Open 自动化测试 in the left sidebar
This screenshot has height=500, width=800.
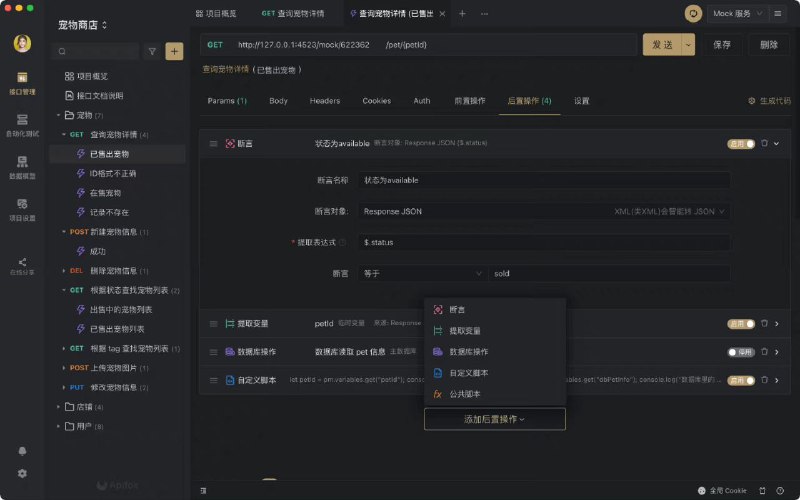(x=22, y=124)
